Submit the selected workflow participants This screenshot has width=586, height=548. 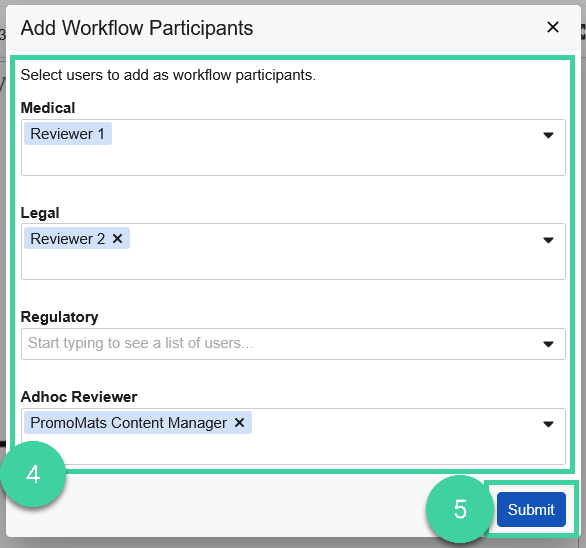click(531, 509)
